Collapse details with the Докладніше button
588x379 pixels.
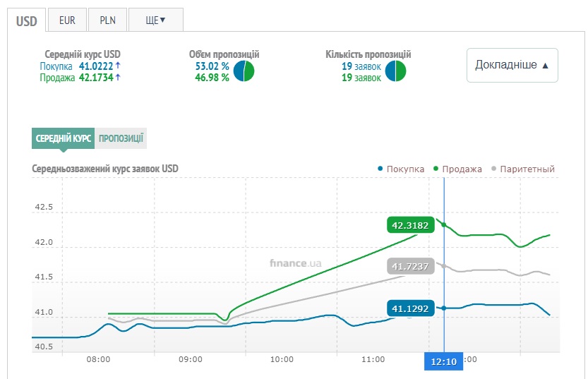coord(512,65)
